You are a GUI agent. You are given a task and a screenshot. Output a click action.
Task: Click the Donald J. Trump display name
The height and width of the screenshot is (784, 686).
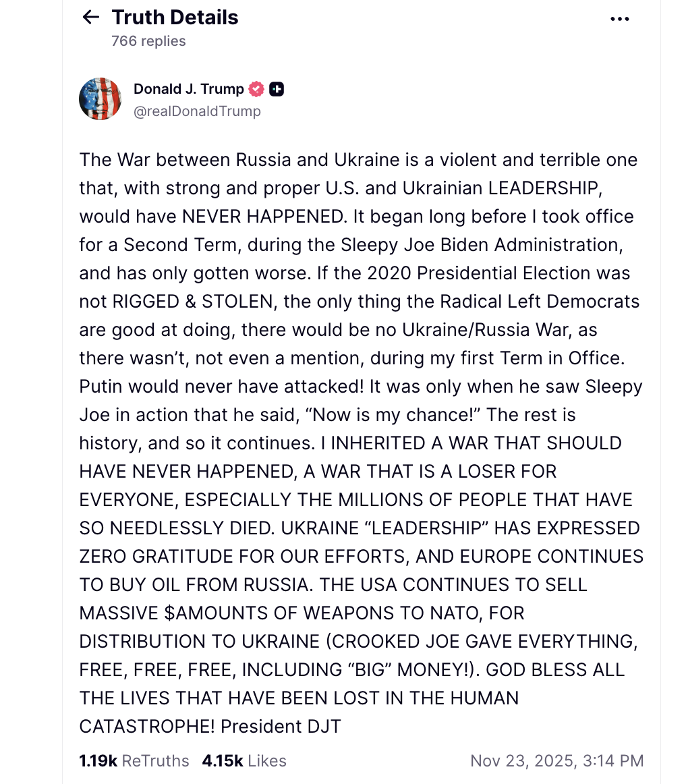click(188, 89)
